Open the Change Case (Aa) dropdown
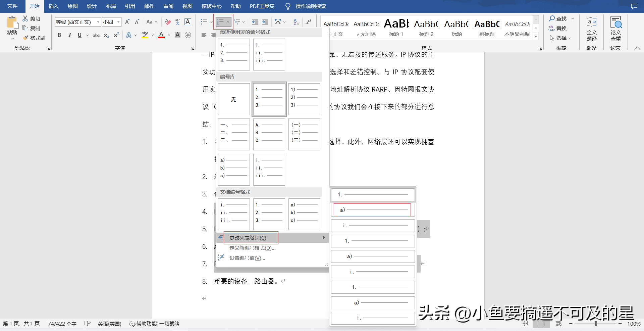This screenshot has width=644, height=331. tap(152, 22)
